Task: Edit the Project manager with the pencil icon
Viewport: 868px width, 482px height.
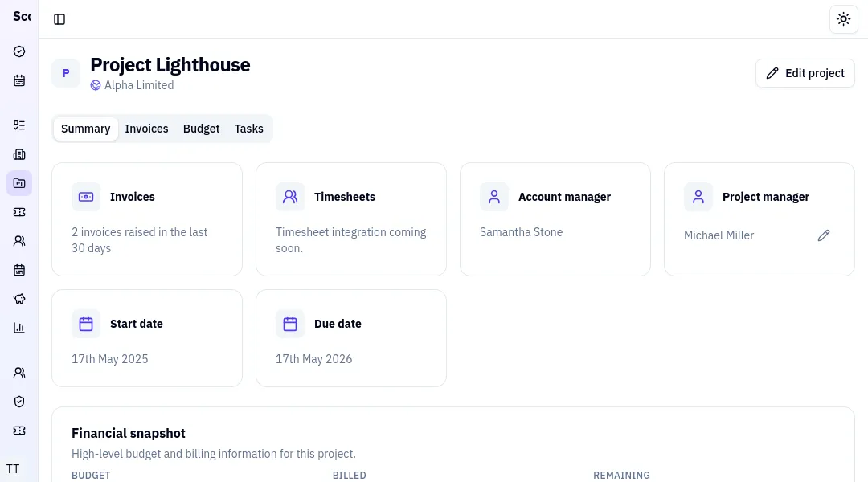Action: (x=824, y=235)
